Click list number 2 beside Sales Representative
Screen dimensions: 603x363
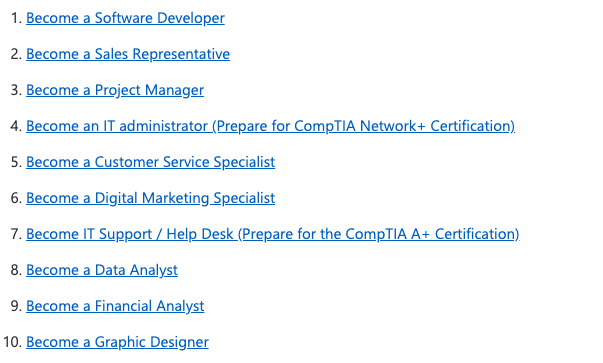pos(17,54)
